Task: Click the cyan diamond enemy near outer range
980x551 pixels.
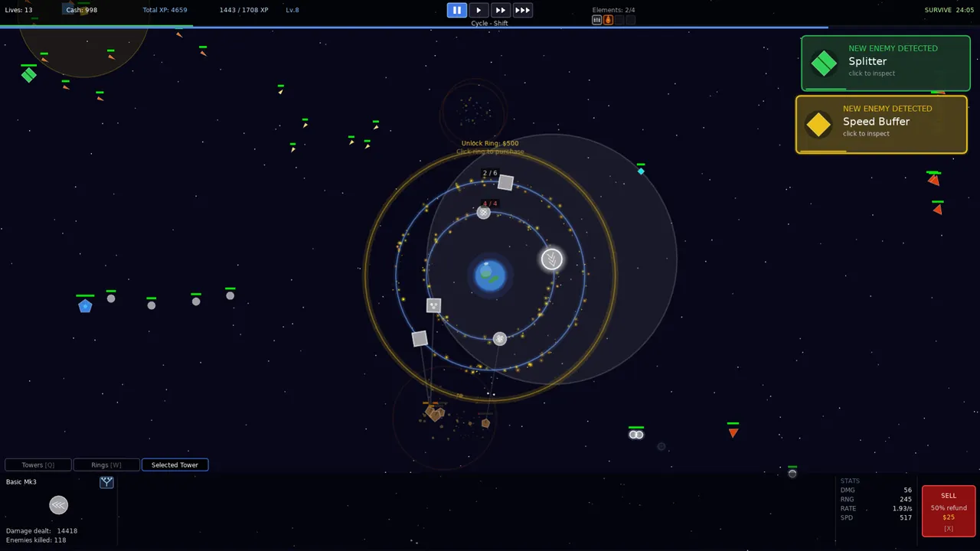Action: point(641,171)
